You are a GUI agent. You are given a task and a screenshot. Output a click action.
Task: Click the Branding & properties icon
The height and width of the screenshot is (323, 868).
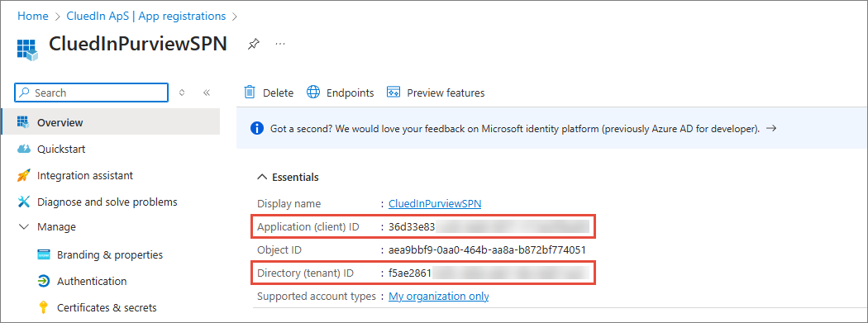point(44,255)
